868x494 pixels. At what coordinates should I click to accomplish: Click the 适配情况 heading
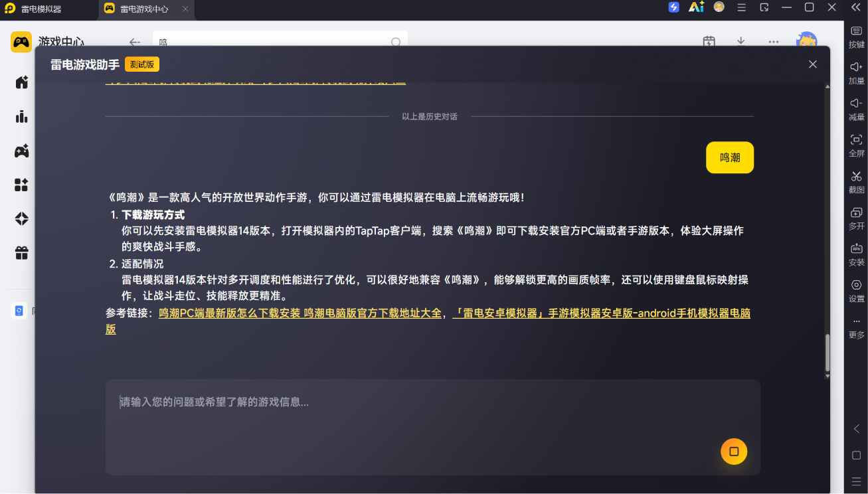tap(143, 264)
